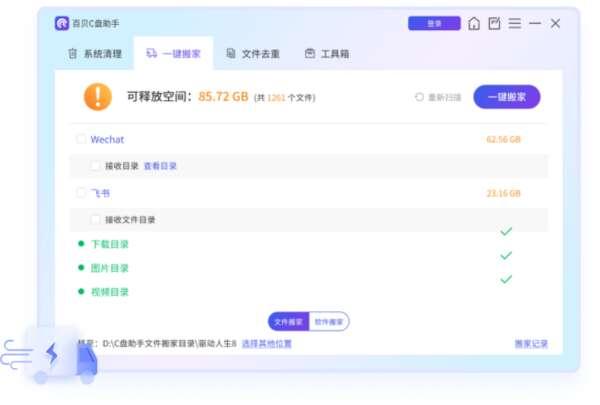Screen dimensions: 600x405
Task: Go to the 工具箱 tab
Action: pyautogui.click(x=327, y=54)
